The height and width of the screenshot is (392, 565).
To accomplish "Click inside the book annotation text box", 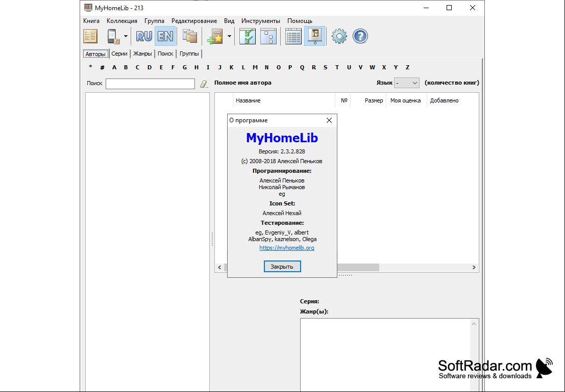I will (x=385, y=355).
